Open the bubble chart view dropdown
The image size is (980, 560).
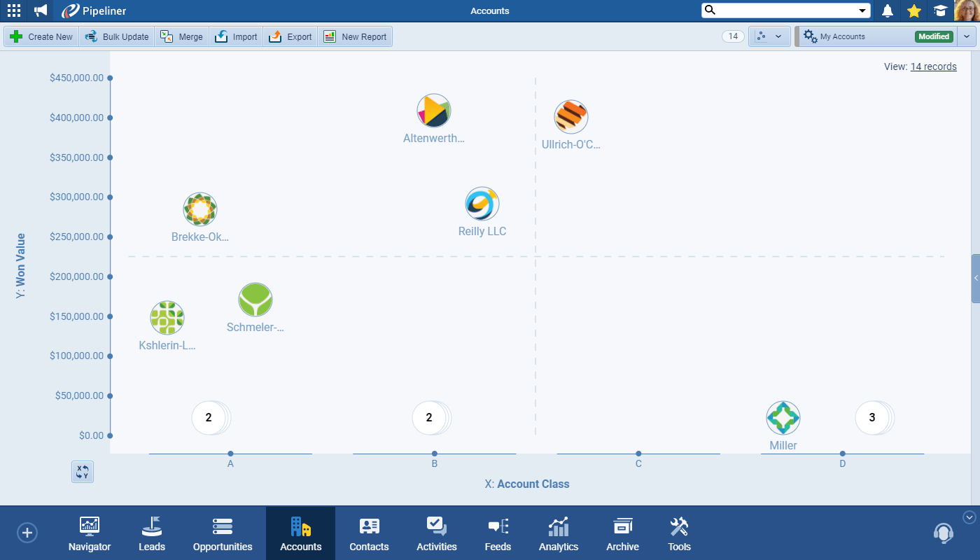769,36
